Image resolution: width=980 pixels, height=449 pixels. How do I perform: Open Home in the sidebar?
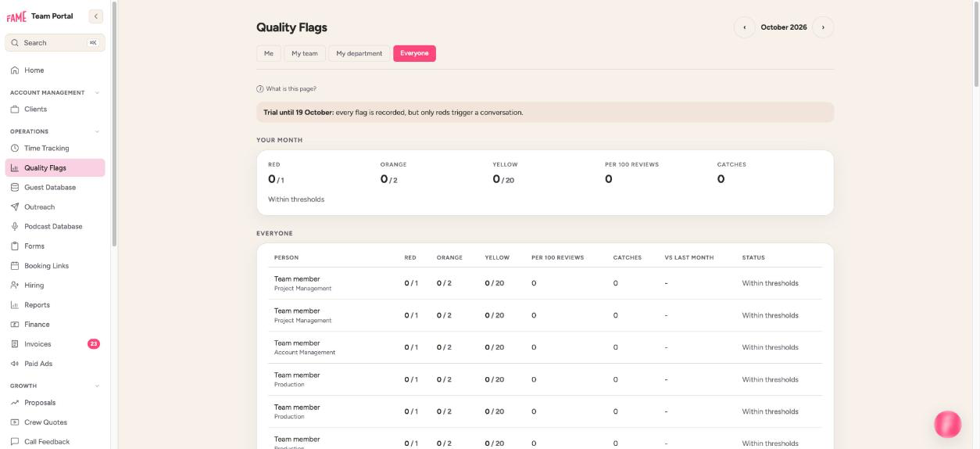tap(55, 70)
